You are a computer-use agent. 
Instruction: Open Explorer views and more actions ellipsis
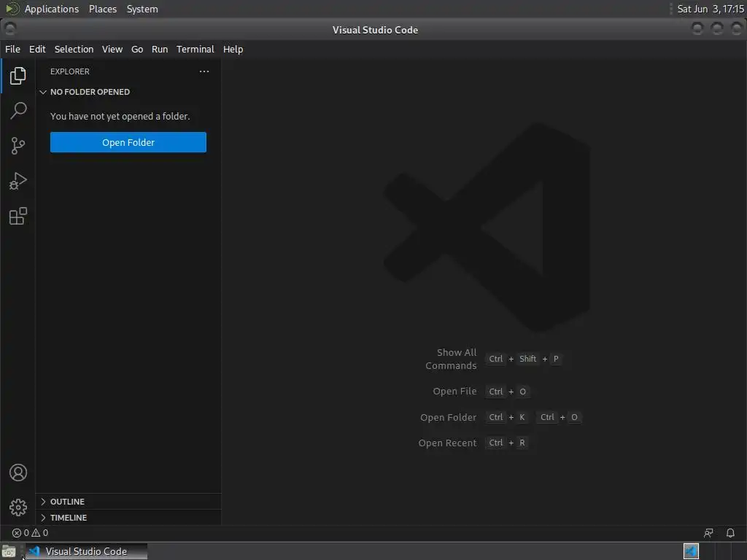204,71
